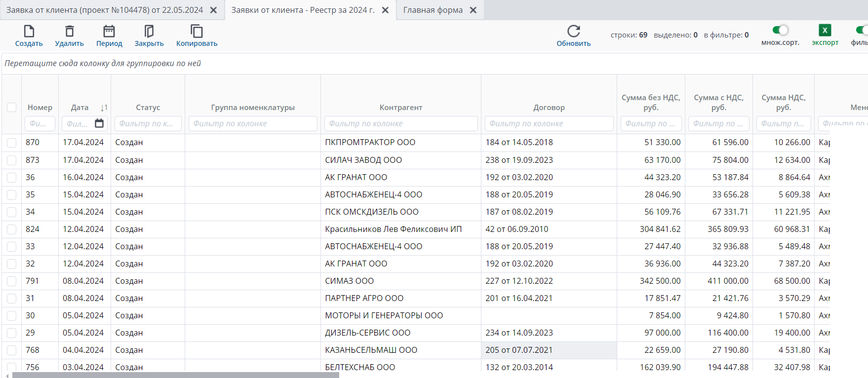868x378 pixels.
Task: Click the Удалить trash icon
Action: [70, 32]
